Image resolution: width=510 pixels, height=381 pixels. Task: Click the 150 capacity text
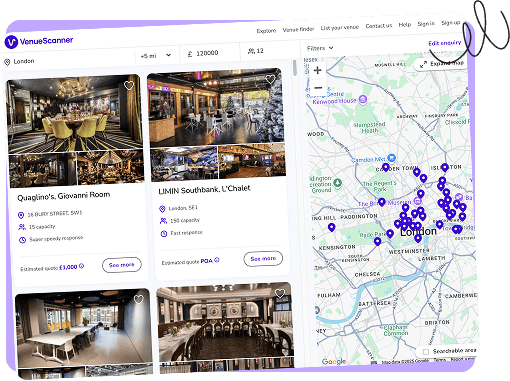185,220
